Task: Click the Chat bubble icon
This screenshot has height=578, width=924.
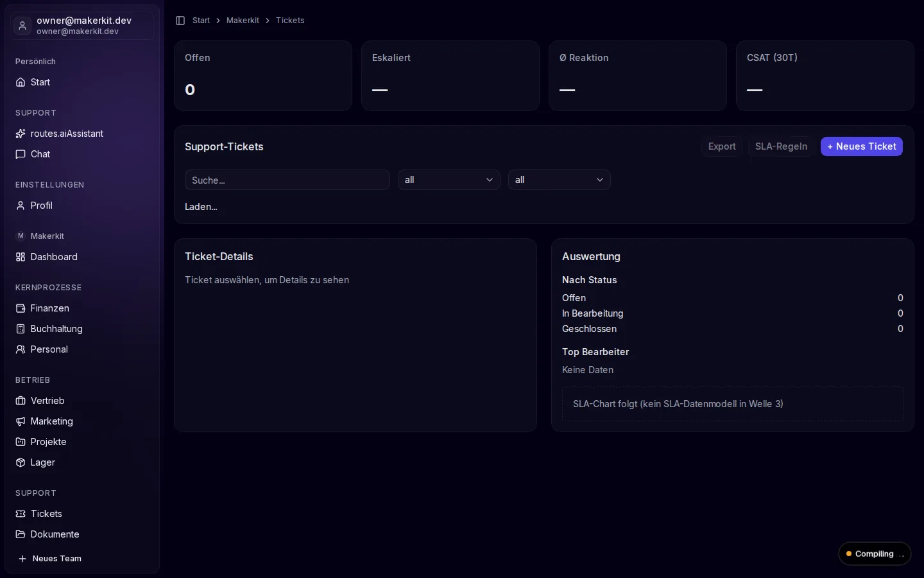Action: 21,154
